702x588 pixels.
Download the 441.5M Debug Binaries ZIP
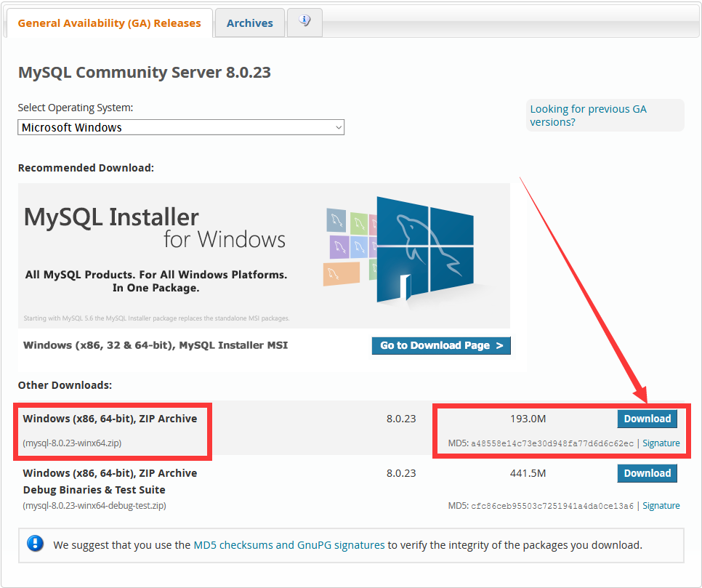coord(647,473)
